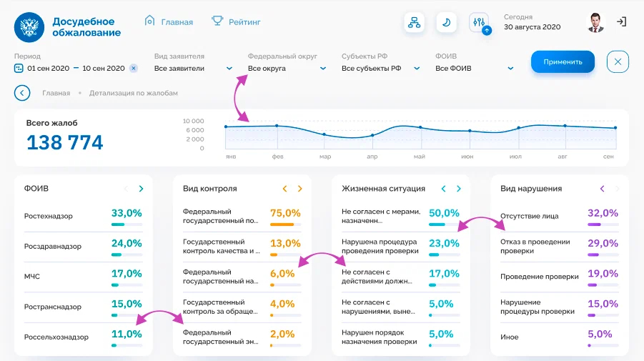Open the calendar period picker icon

[x=19, y=68]
